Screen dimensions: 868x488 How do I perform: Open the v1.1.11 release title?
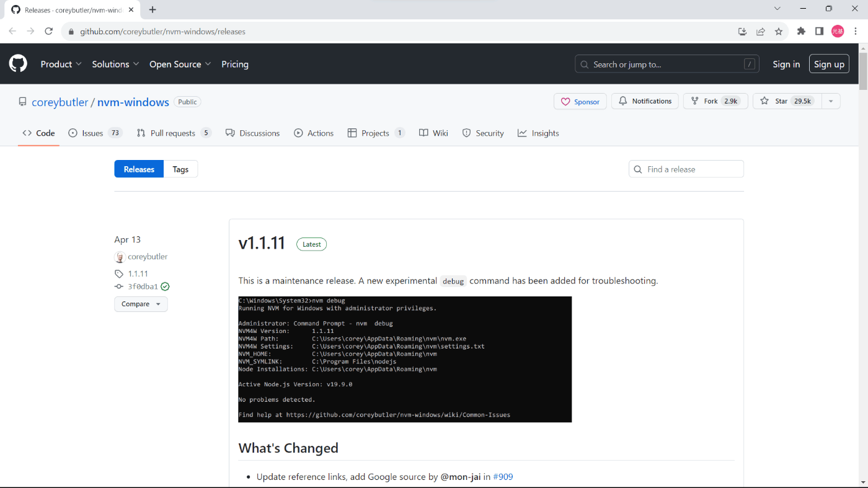pos(262,244)
